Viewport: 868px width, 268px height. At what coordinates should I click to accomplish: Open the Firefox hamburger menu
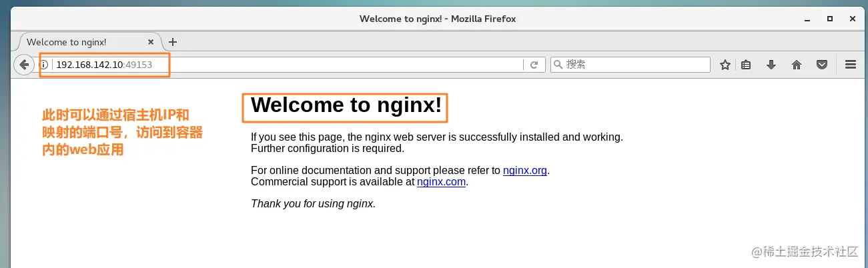(851, 65)
